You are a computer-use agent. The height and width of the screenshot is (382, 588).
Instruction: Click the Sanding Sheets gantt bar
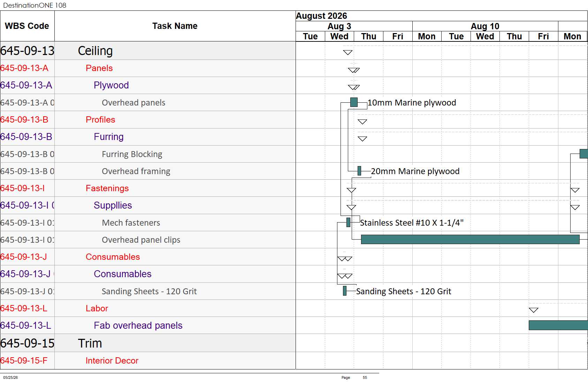[345, 291]
